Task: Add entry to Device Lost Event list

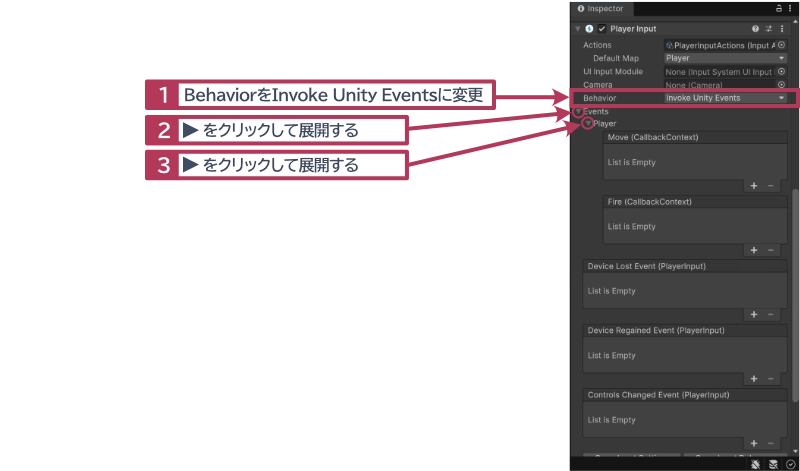Action: coord(753,315)
